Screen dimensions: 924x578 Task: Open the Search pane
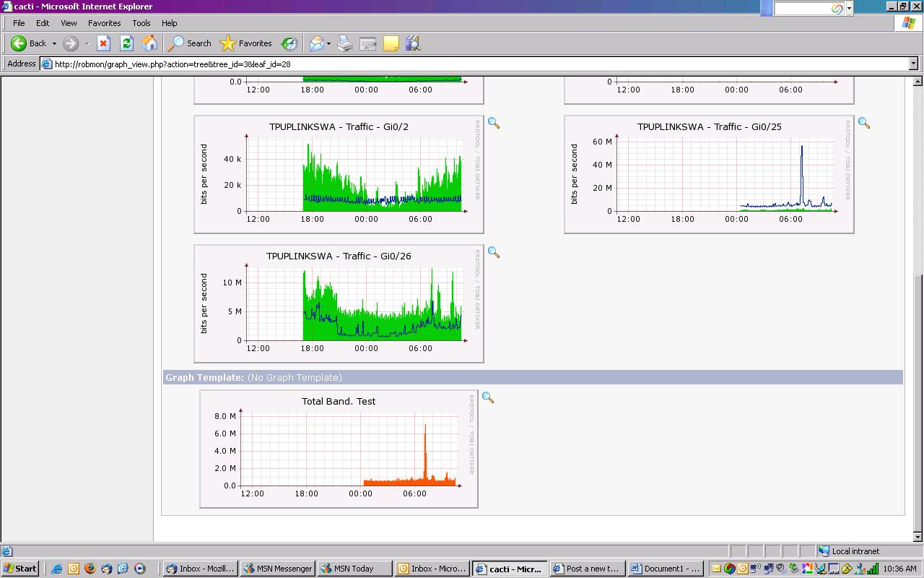[189, 43]
